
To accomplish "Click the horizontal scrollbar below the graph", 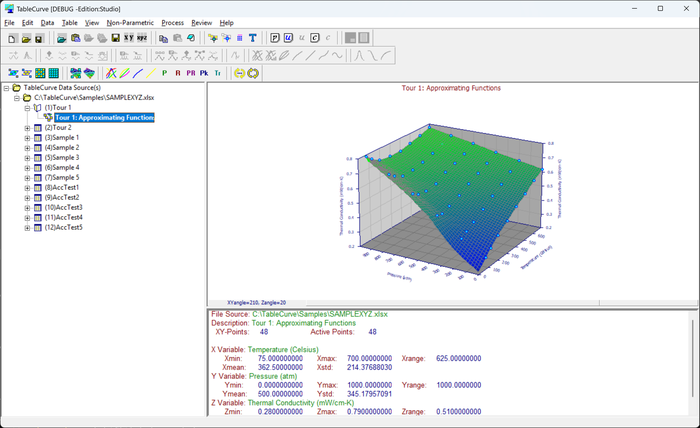I will click(x=452, y=303).
